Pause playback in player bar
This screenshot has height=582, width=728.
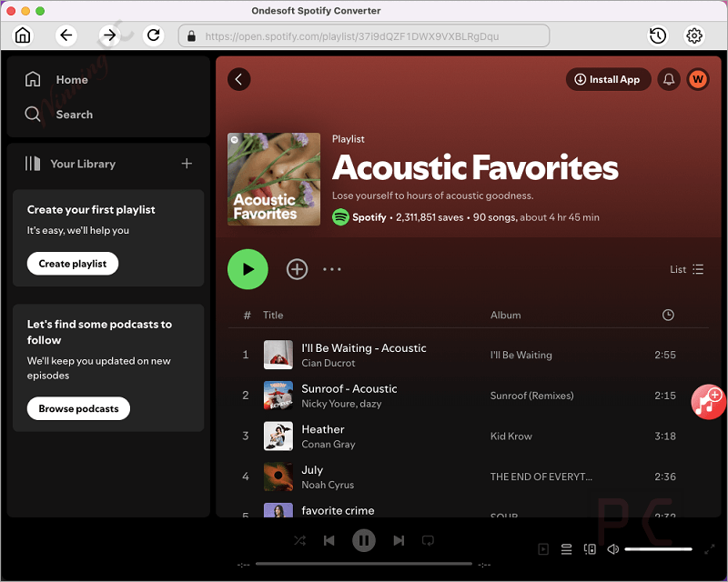[x=363, y=541]
